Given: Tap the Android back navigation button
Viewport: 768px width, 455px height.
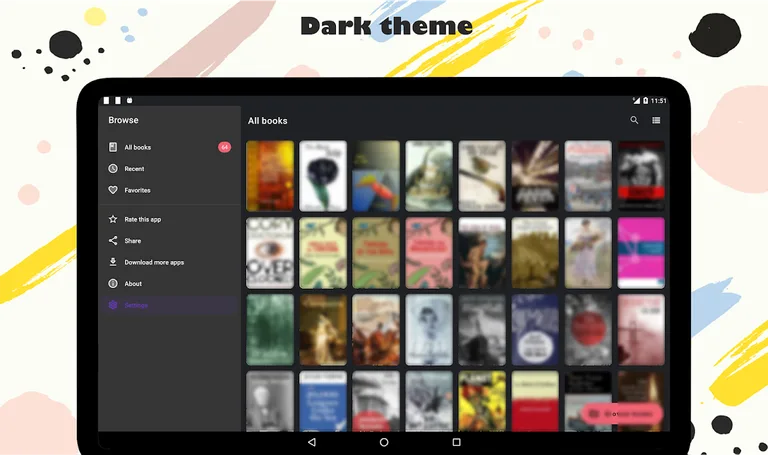Looking at the screenshot, I should [312, 442].
